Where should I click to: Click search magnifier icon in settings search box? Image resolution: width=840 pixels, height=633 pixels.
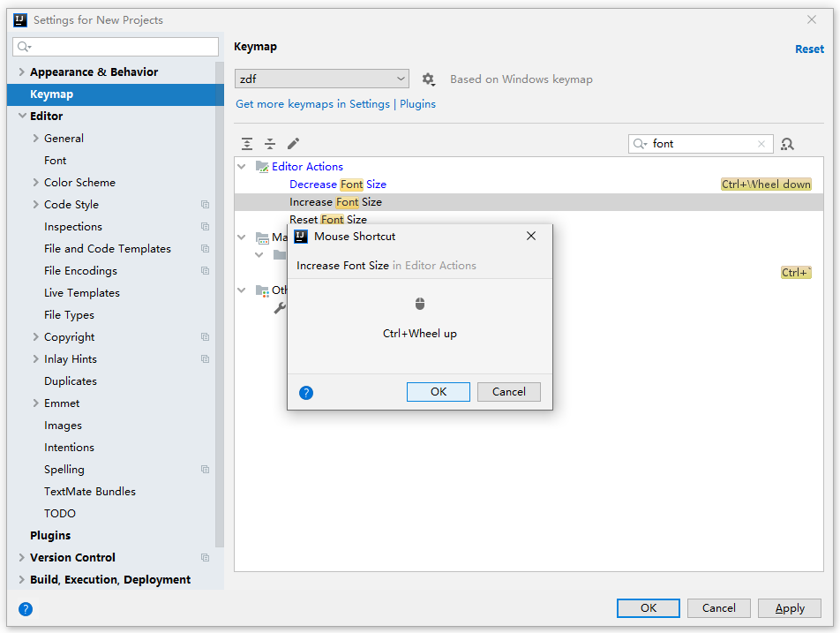click(x=24, y=47)
